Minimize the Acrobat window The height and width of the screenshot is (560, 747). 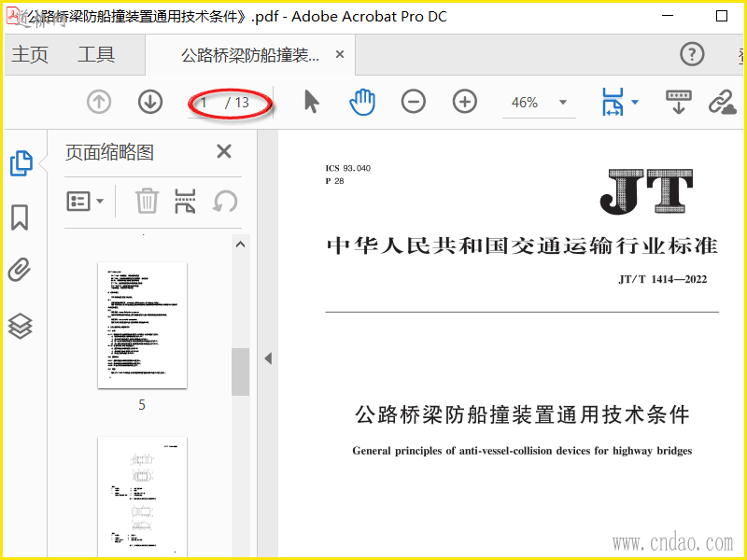pyautogui.click(x=668, y=16)
